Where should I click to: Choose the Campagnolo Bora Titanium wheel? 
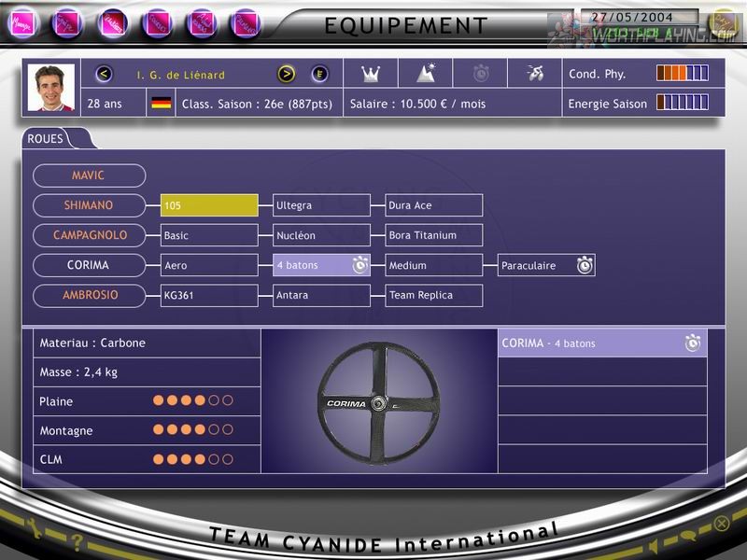pyautogui.click(x=433, y=235)
